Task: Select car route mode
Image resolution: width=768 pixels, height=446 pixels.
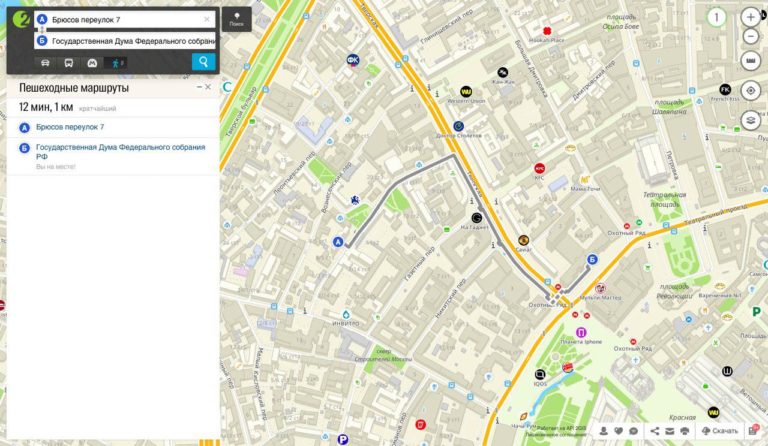Action: [45, 62]
